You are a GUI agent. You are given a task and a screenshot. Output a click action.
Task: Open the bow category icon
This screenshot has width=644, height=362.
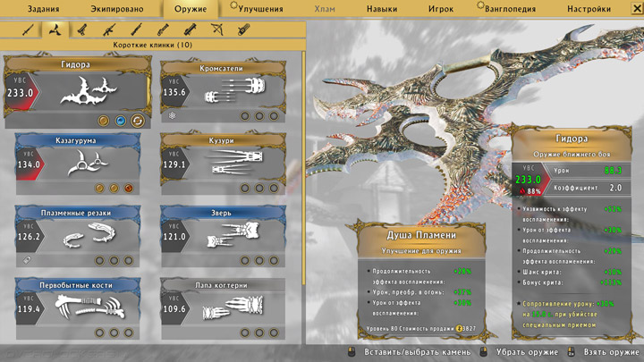216,29
